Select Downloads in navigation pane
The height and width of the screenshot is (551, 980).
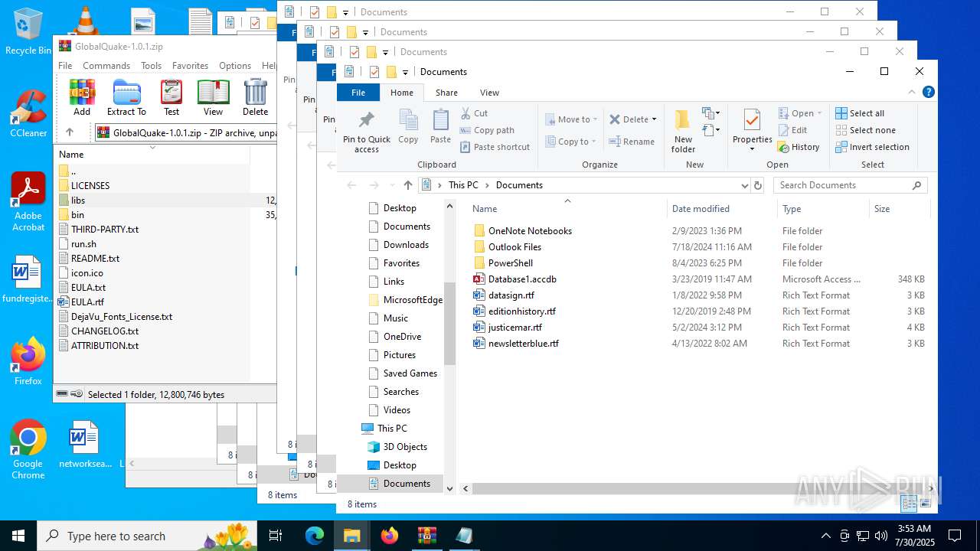[406, 245]
